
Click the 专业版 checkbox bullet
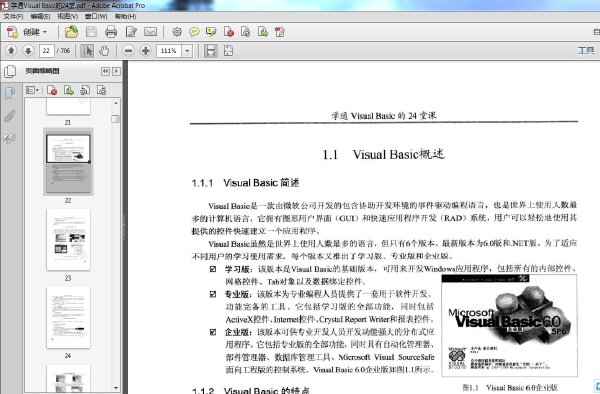point(213,294)
